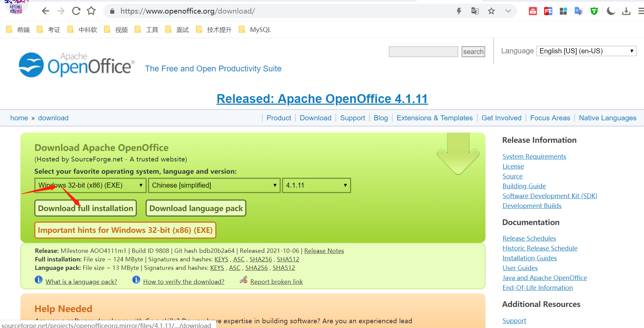The height and width of the screenshot is (328, 644).
Task: Click the info icon beside How to verify
Action: tap(136, 280)
